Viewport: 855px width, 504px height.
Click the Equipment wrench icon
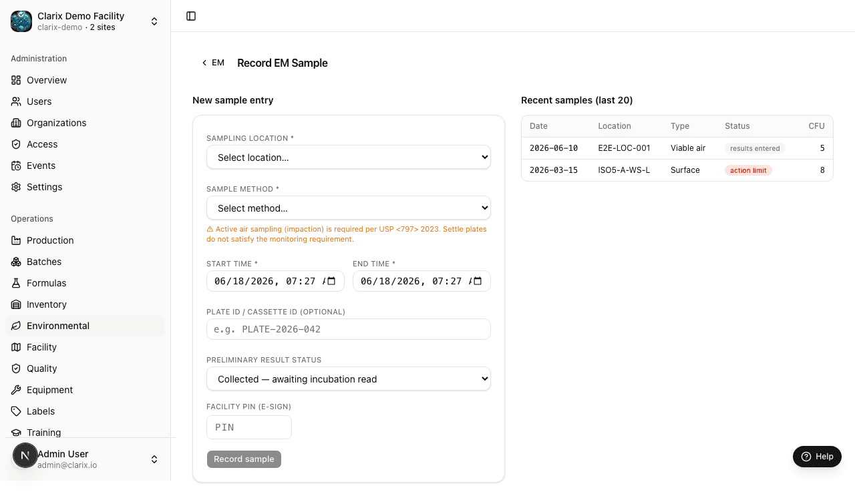pos(16,390)
